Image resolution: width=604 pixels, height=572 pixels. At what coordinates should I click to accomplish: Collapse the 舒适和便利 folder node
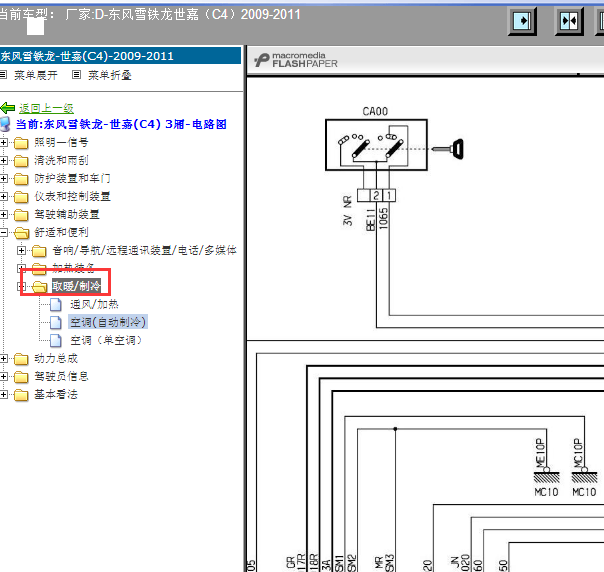(x=3, y=232)
